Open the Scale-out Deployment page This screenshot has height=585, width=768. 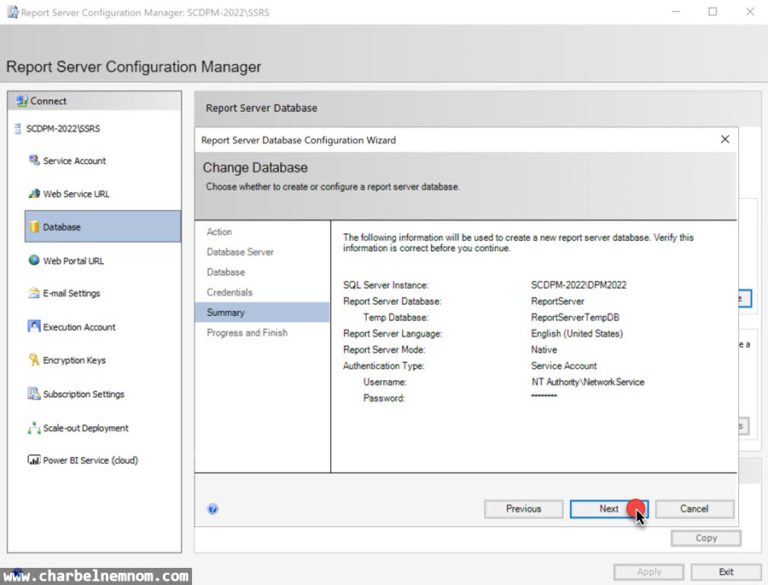point(86,428)
